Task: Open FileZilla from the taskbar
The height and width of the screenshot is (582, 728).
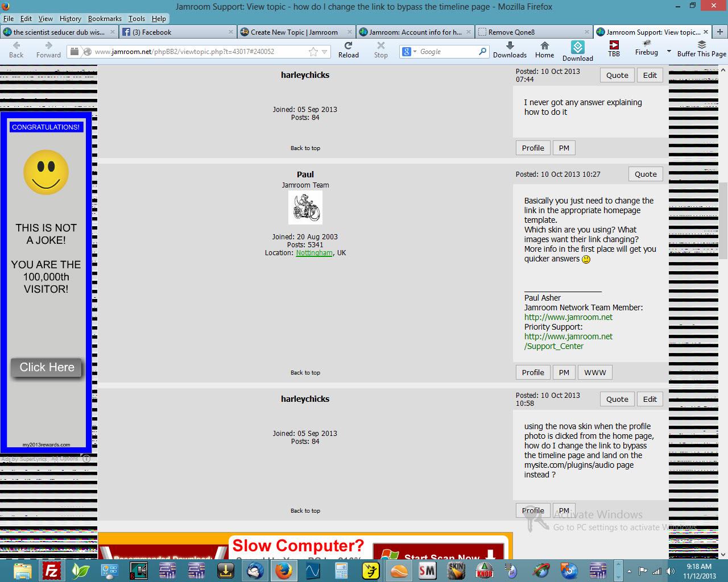Action: pyautogui.click(x=52, y=570)
